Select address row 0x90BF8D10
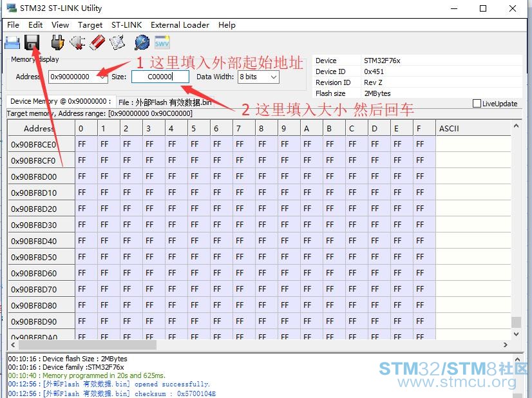The height and width of the screenshot is (398, 532). [x=41, y=193]
